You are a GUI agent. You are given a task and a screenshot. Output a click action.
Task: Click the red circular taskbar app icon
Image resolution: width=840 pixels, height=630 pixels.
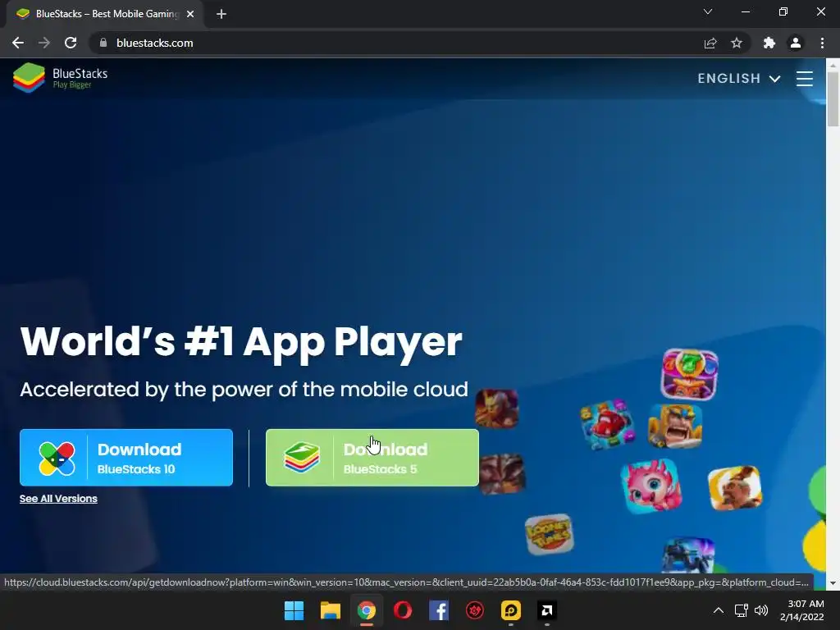[x=475, y=610]
